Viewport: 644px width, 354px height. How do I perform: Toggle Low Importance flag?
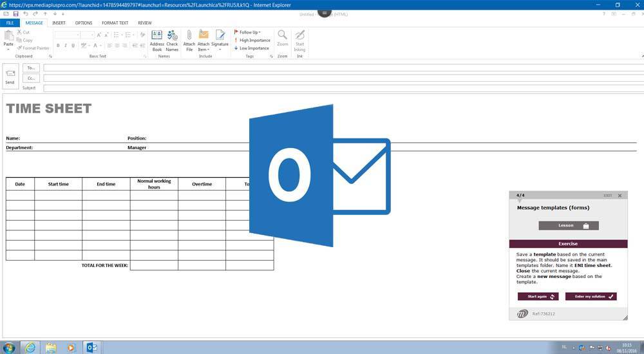click(252, 48)
